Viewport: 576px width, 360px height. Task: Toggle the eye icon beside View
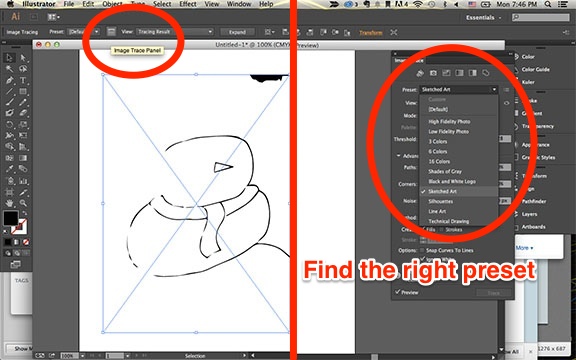click(x=507, y=103)
